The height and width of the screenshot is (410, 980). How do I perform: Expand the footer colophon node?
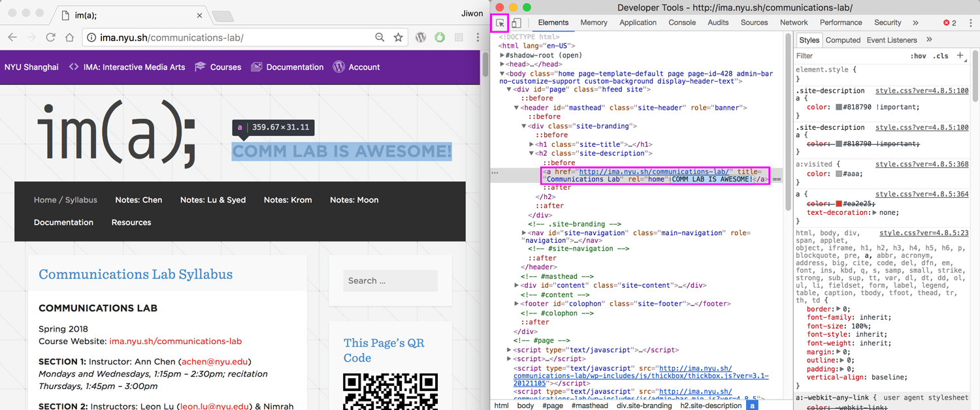pos(516,304)
